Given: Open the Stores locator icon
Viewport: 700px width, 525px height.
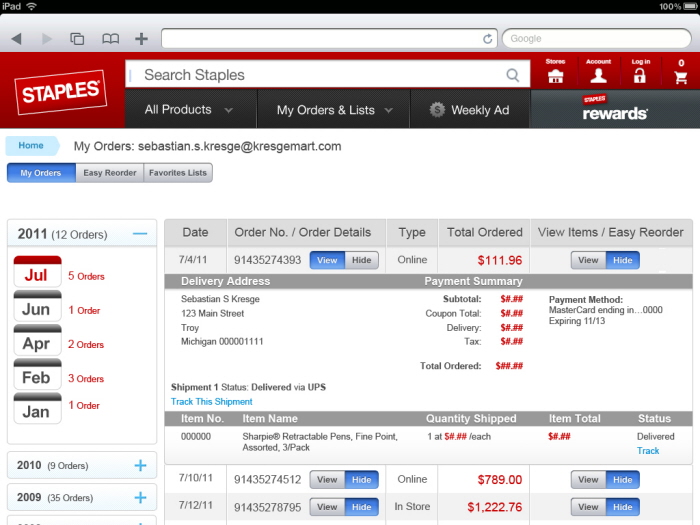Looking at the screenshot, I should 555,75.
